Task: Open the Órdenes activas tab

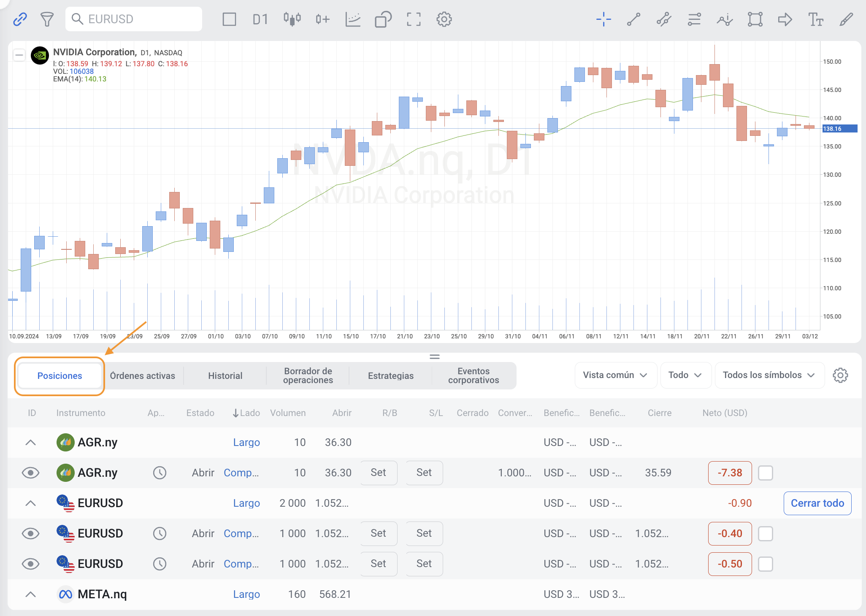Action: pos(142,376)
